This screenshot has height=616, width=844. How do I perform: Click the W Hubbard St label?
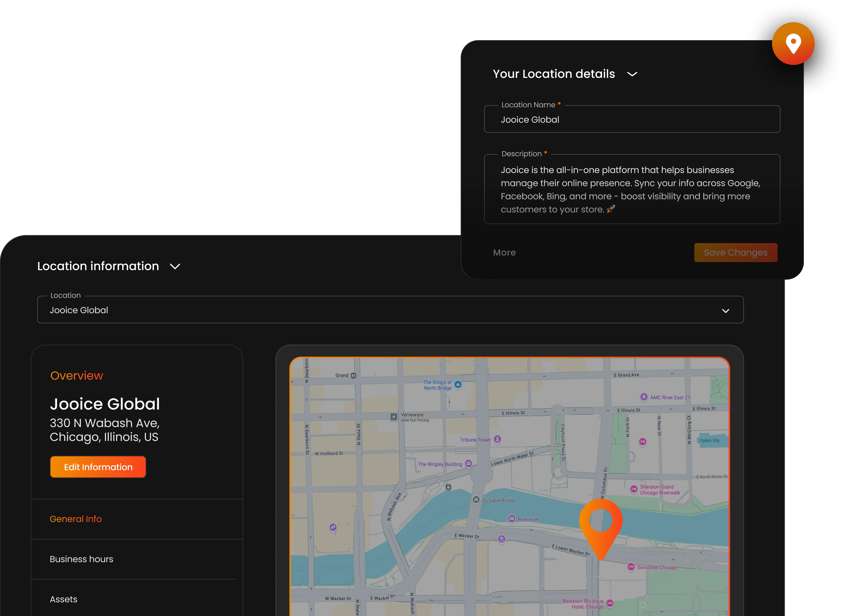click(328, 453)
